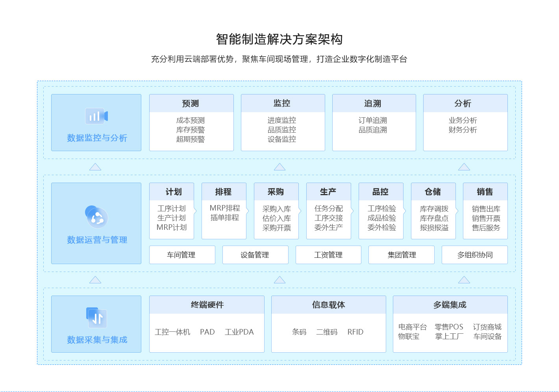Click the 多端集成 section header
Viewport: 559px width, 392px height.
tap(450, 305)
